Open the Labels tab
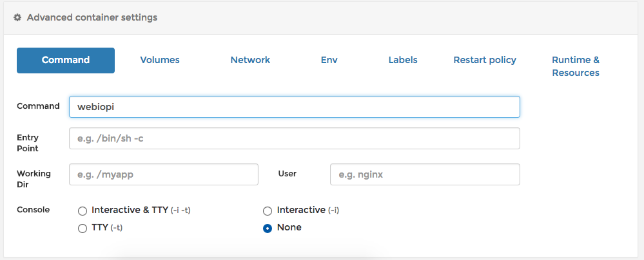The height and width of the screenshot is (260, 644). [403, 60]
